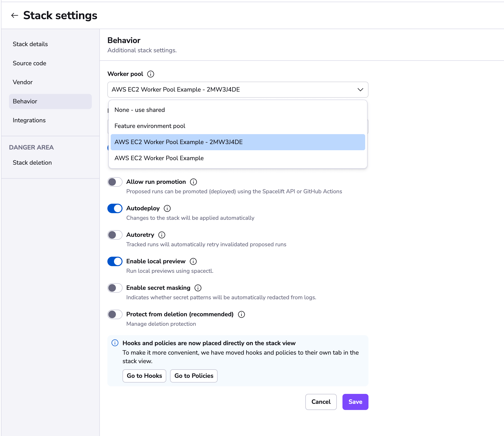Click Go to Hooks button

pos(144,375)
